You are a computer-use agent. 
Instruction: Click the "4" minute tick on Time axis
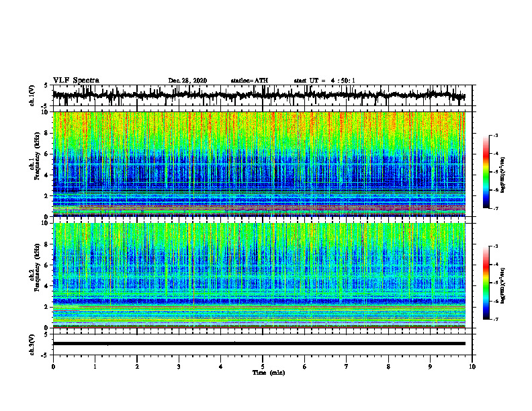click(221, 367)
